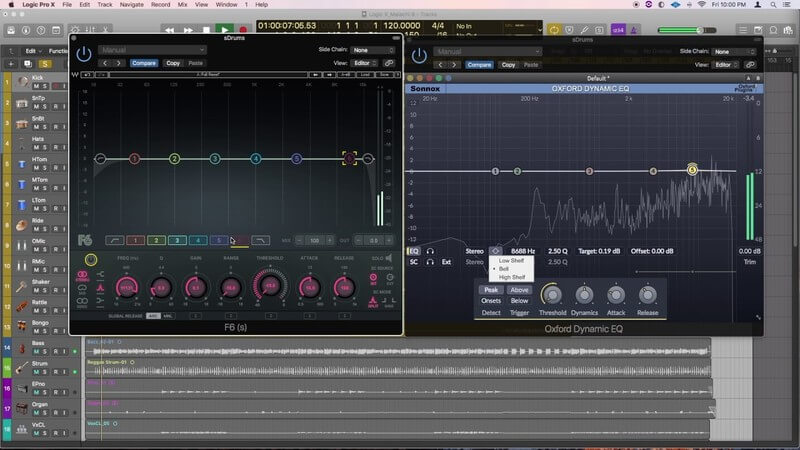The height and width of the screenshot is (450, 800).
Task: Click the previous preset arrow in Oxford
Action: click(440, 65)
